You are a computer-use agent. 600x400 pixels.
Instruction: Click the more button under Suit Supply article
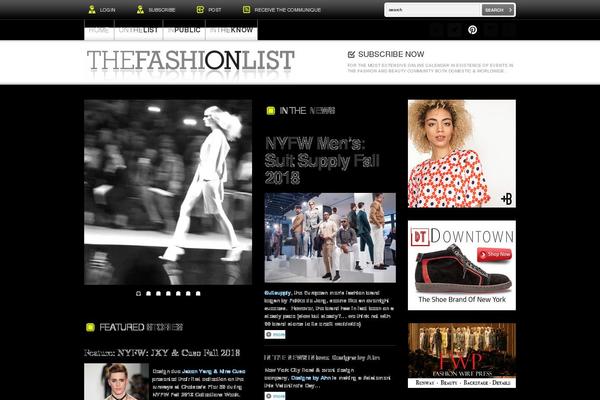pos(275,335)
